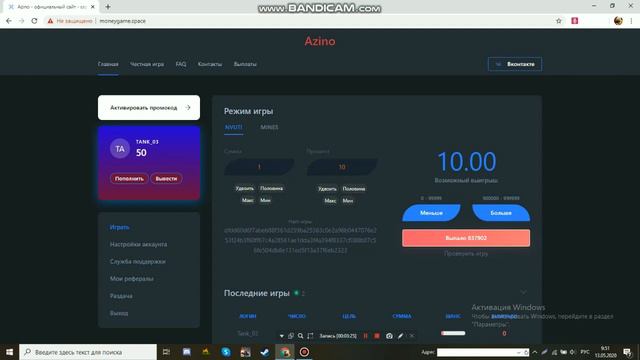Click the bet amount input field

coord(259,167)
